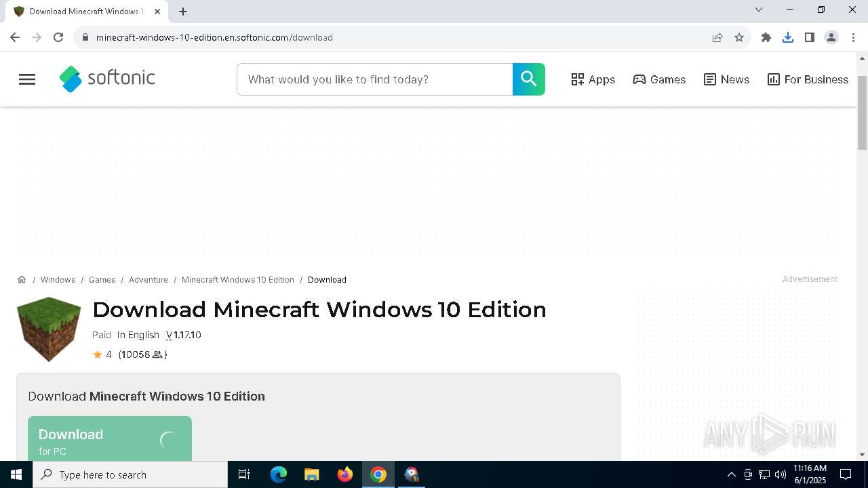Click the Apps grid icon

(x=577, y=79)
